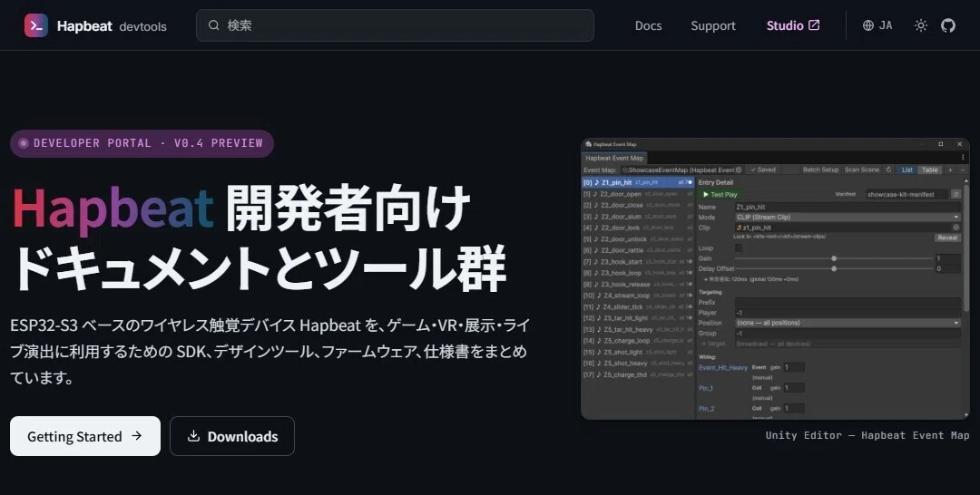Select entry [10] Z4_stream_loop
This screenshot has height=495, width=980.
tap(638, 296)
